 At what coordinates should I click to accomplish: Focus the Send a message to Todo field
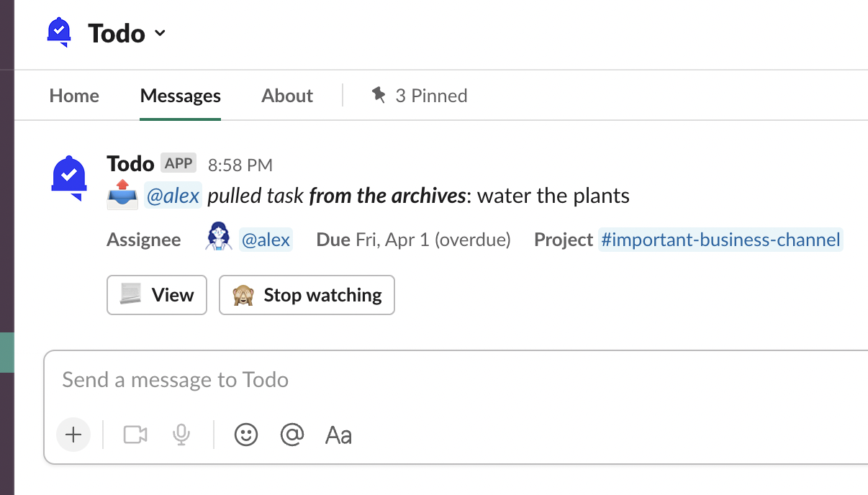coord(432,380)
